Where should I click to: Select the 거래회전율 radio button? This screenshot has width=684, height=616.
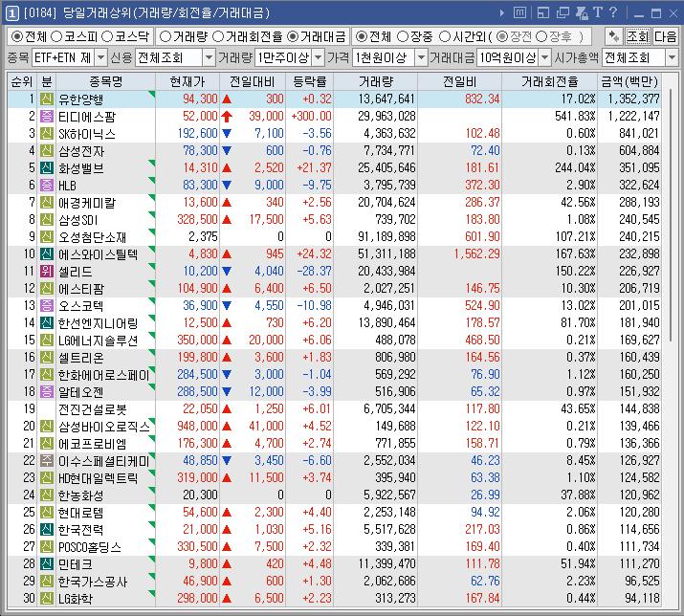coord(218,36)
